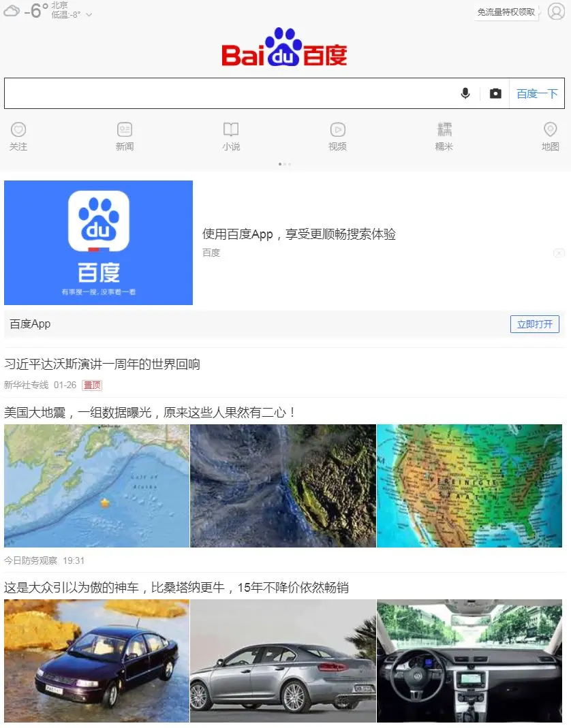Tap the microphone voice search icon
Image resolution: width=571 pixels, height=728 pixels.
coord(465,94)
